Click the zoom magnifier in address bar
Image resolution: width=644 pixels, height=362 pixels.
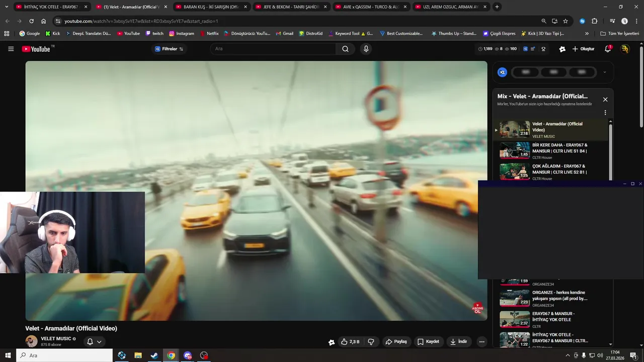(x=544, y=21)
